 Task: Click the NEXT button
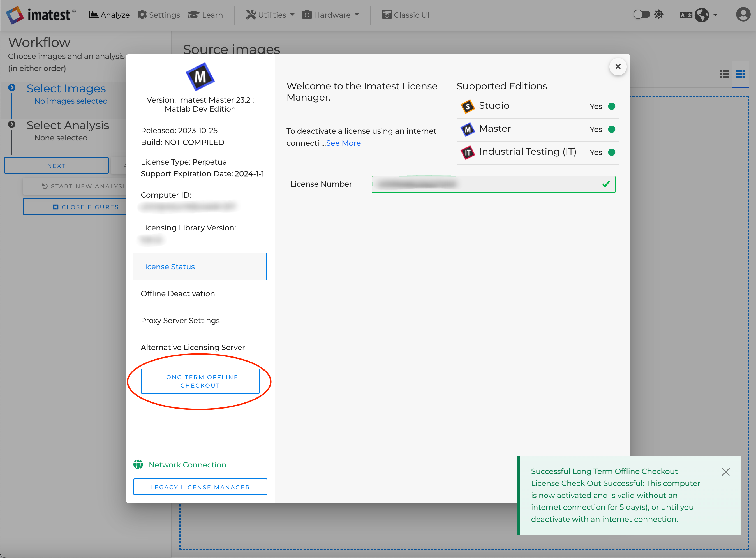(56, 166)
